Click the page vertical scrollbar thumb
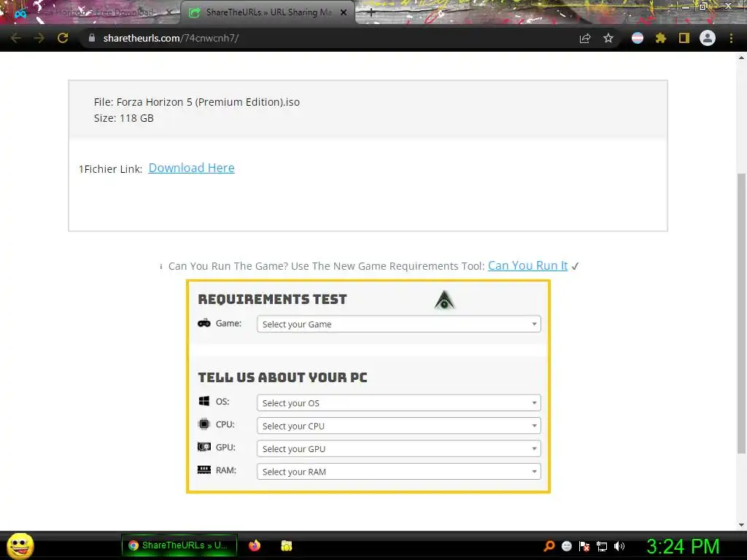This screenshot has width=747, height=560. (x=741, y=314)
